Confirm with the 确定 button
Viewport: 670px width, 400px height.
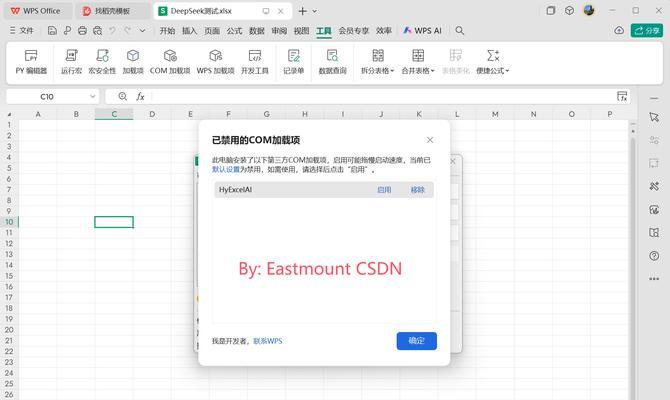[417, 341]
